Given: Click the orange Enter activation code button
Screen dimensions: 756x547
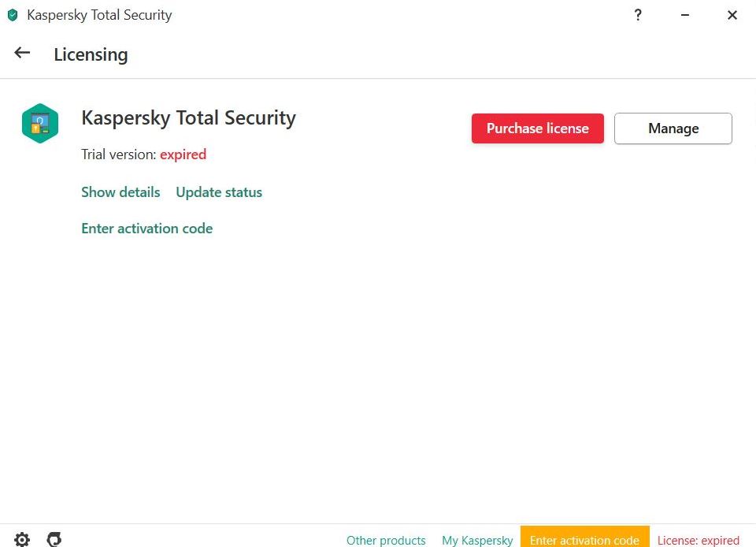Looking at the screenshot, I should tap(585, 537).
